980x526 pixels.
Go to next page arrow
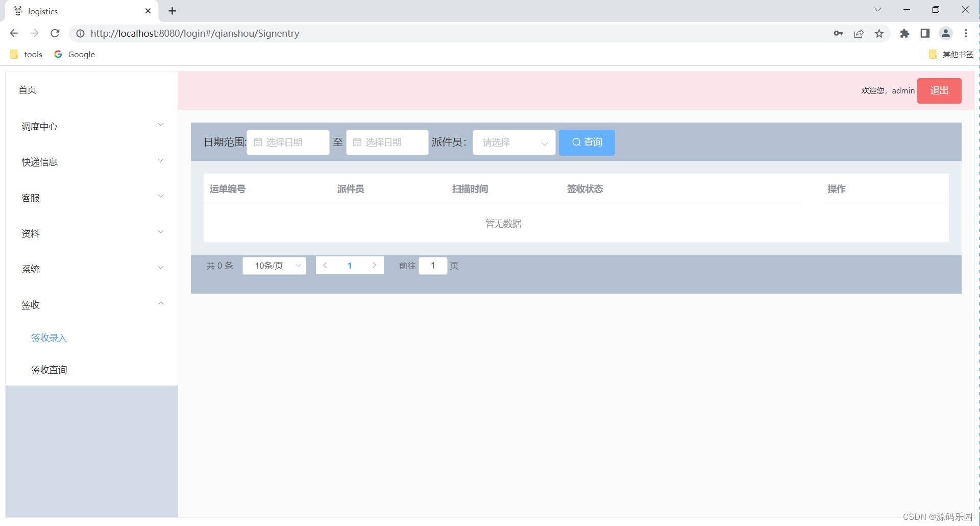pyautogui.click(x=374, y=266)
